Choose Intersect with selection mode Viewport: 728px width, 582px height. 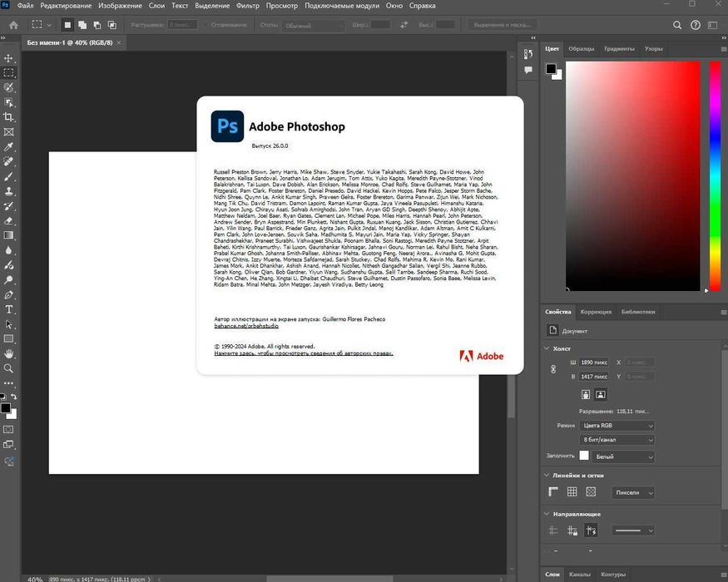[x=111, y=25]
